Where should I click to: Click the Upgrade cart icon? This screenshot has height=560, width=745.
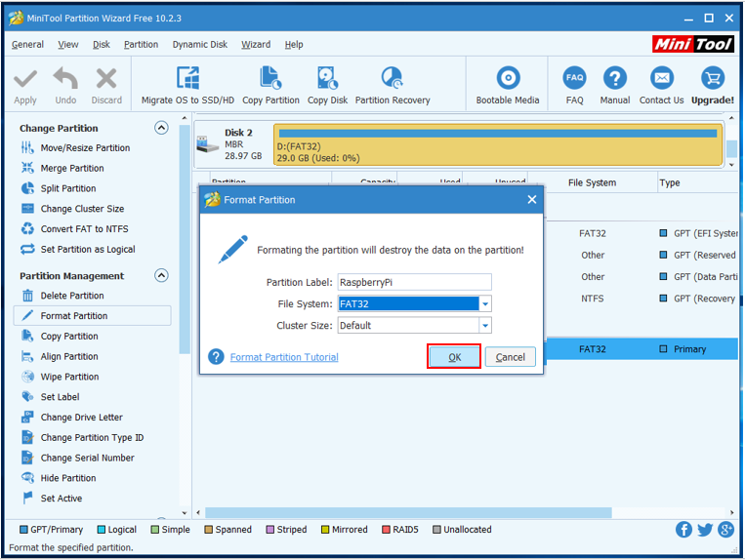(x=712, y=78)
